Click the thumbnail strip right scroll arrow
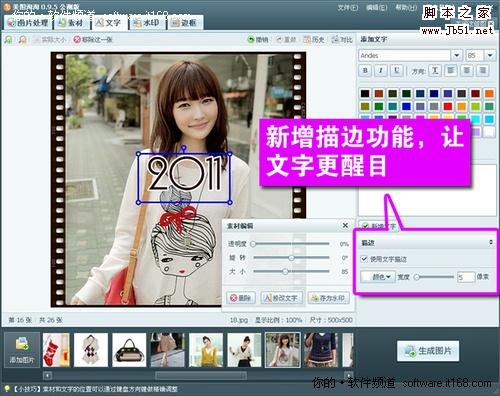 point(348,376)
